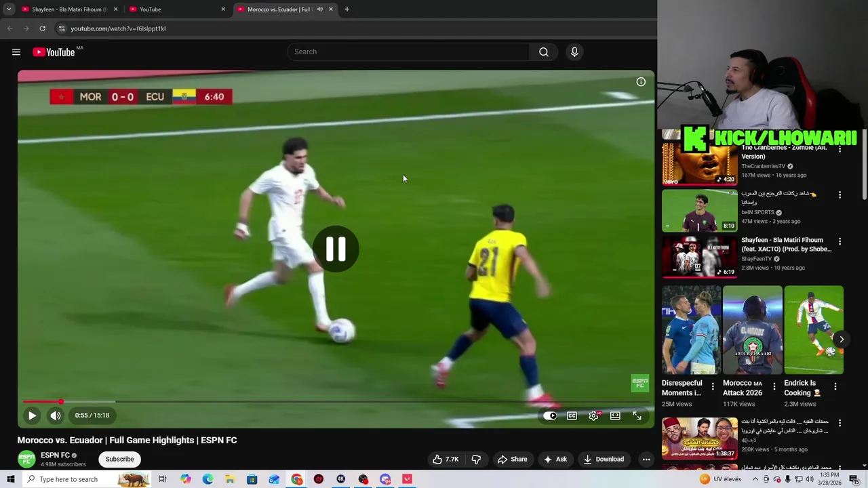The height and width of the screenshot is (488, 868).
Task: Open the 1:38:37 long video thumbnail
Action: tap(699, 438)
